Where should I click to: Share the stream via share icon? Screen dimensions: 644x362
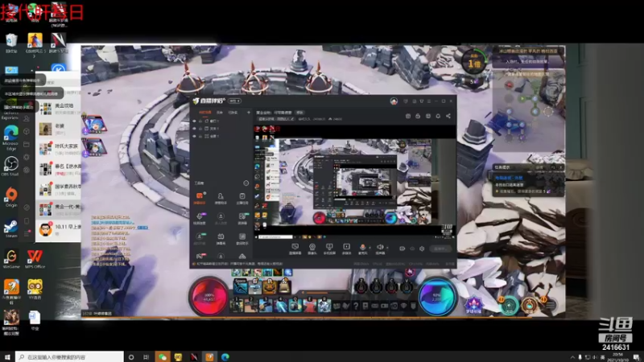(x=448, y=116)
